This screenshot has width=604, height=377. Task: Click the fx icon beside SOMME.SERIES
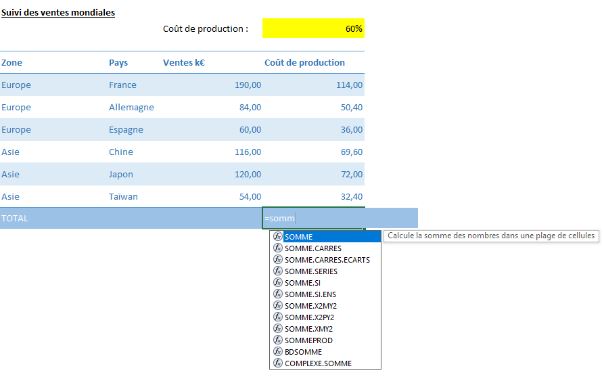pos(278,271)
